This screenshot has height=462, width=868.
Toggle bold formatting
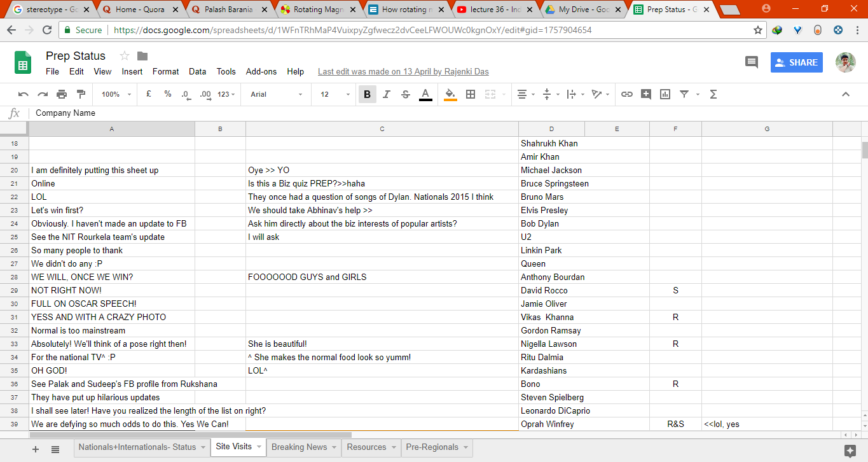click(x=367, y=94)
